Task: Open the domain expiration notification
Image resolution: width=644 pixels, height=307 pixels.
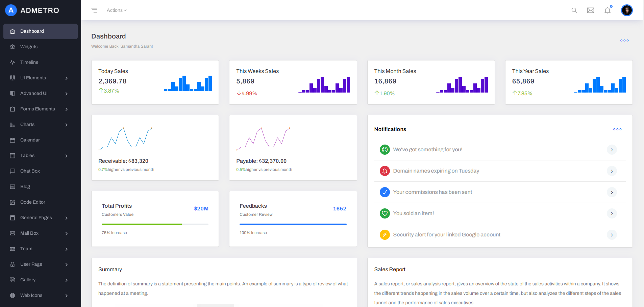Action: point(436,171)
